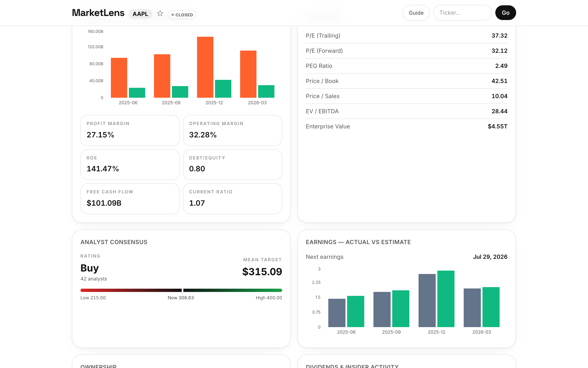Focus the Ticker search field
Viewport: 588px width, 368px height.
tap(462, 13)
